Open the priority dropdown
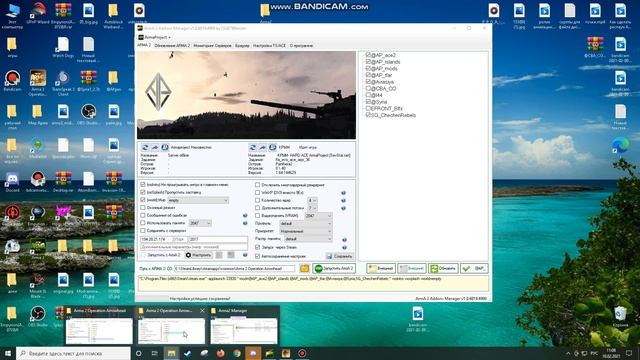This screenshot has width=640, height=360. (x=306, y=231)
